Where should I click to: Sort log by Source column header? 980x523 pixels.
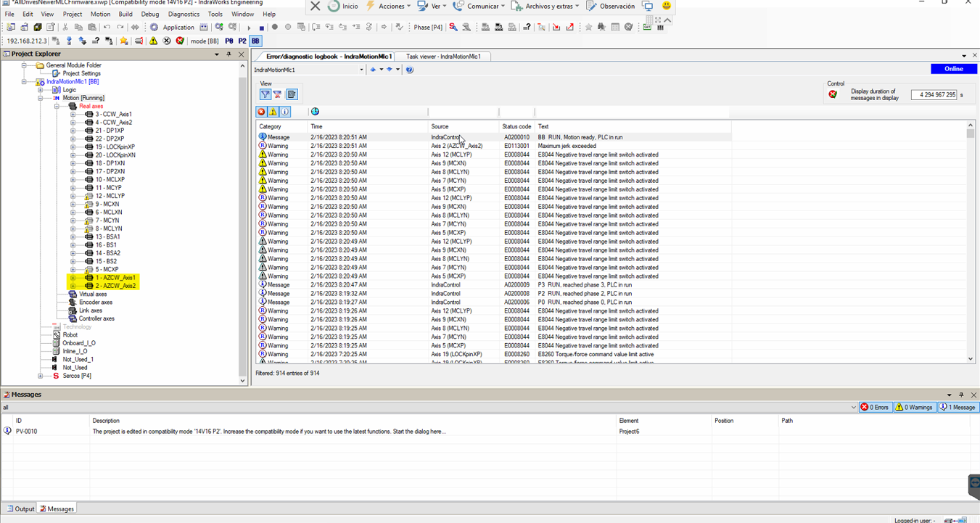click(464, 126)
